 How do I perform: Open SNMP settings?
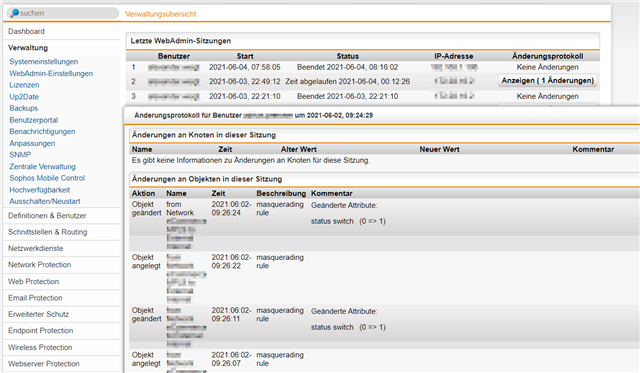pyautogui.click(x=20, y=155)
